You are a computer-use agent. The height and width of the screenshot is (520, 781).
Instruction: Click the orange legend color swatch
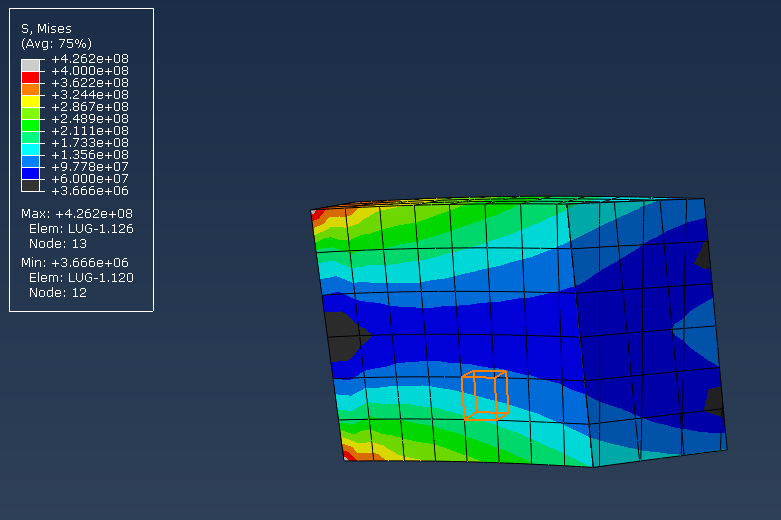click(x=30, y=89)
